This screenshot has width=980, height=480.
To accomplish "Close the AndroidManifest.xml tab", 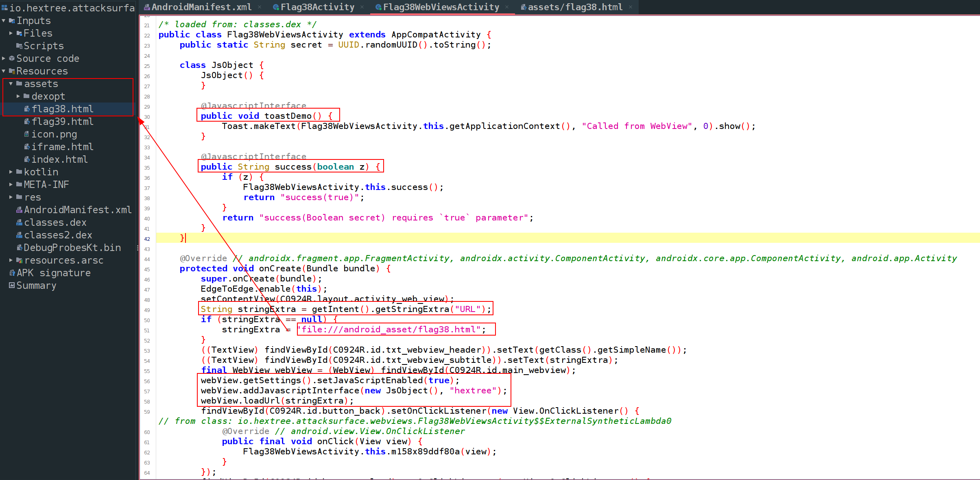I will (260, 7).
